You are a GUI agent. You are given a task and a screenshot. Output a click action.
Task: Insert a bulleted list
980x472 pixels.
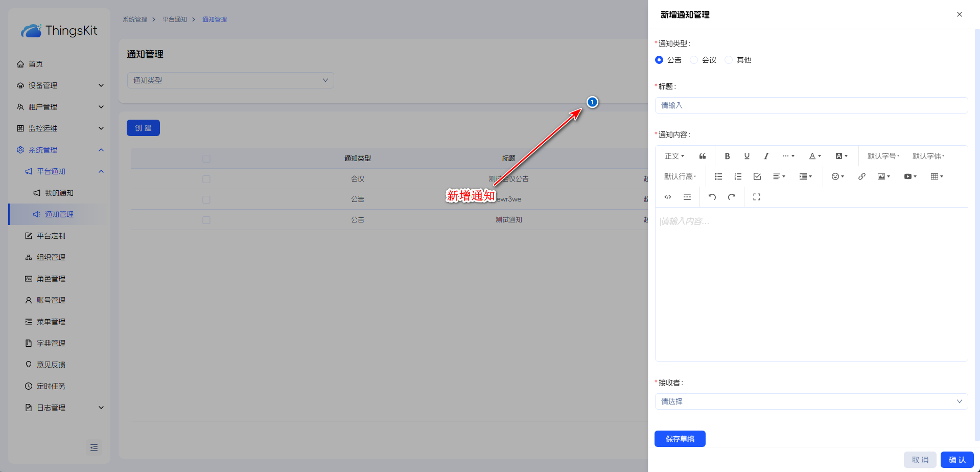[718, 176]
